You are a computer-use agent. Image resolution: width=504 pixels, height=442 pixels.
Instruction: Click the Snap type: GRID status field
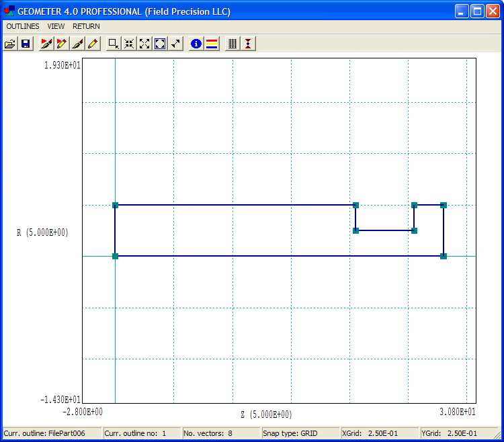pos(299,433)
